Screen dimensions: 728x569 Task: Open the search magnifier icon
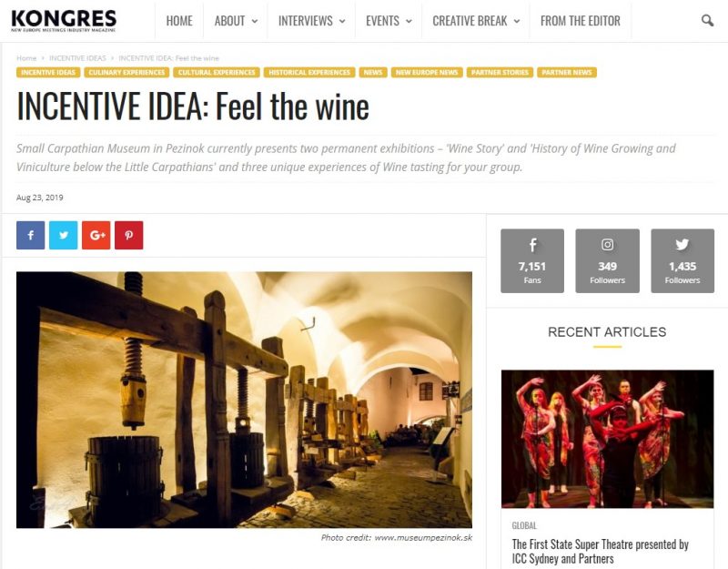[x=707, y=20]
